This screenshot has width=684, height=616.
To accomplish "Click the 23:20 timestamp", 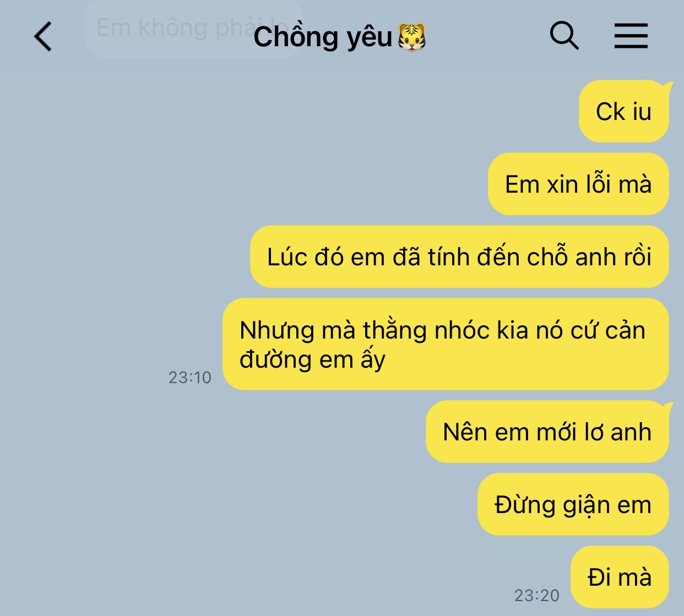I will (537, 595).
